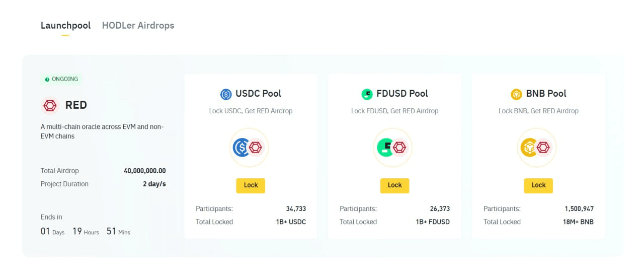Click the Total Airdrop amount 40,000,000.00

[x=145, y=171]
